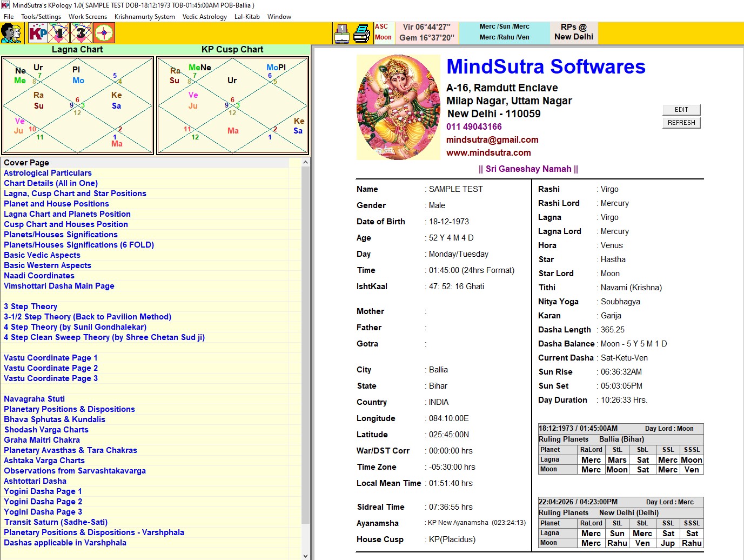Open Planets/Houses Significations (6 FOLD)

(79, 245)
